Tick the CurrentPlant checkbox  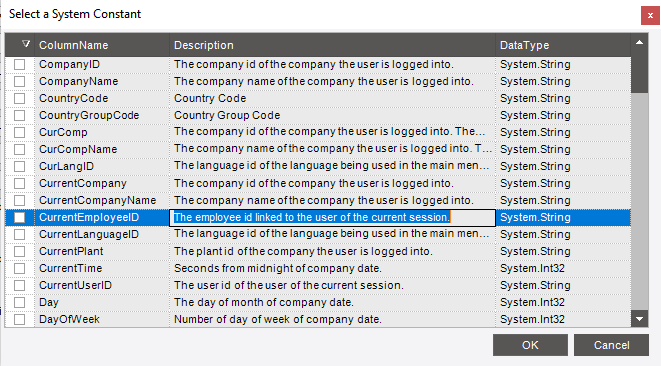(x=19, y=251)
